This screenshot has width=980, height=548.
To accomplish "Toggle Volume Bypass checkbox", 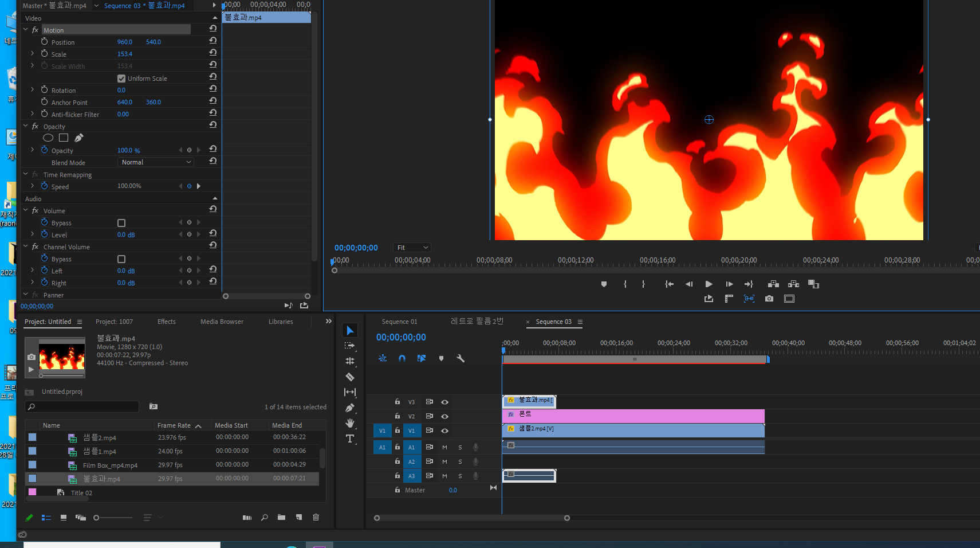I will [121, 223].
